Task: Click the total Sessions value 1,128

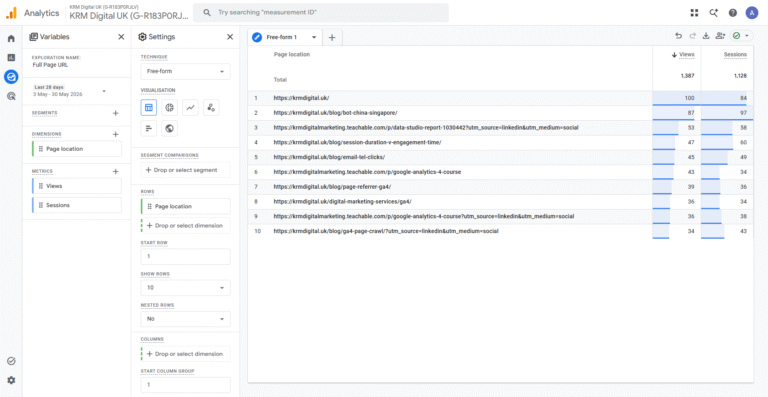Action: [x=740, y=76]
